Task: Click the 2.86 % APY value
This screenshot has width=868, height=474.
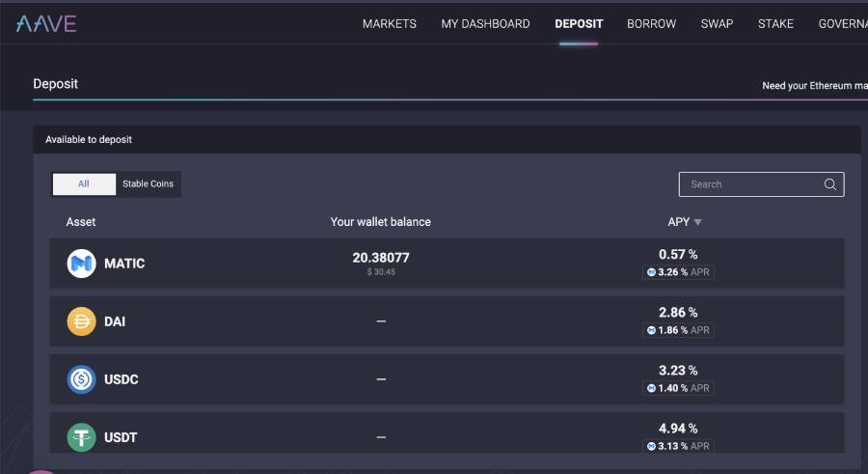Action: (678, 313)
